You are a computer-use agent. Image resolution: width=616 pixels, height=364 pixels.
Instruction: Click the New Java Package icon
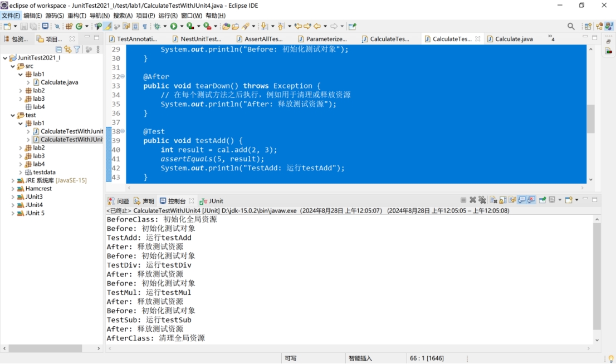(x=69, y=26)
